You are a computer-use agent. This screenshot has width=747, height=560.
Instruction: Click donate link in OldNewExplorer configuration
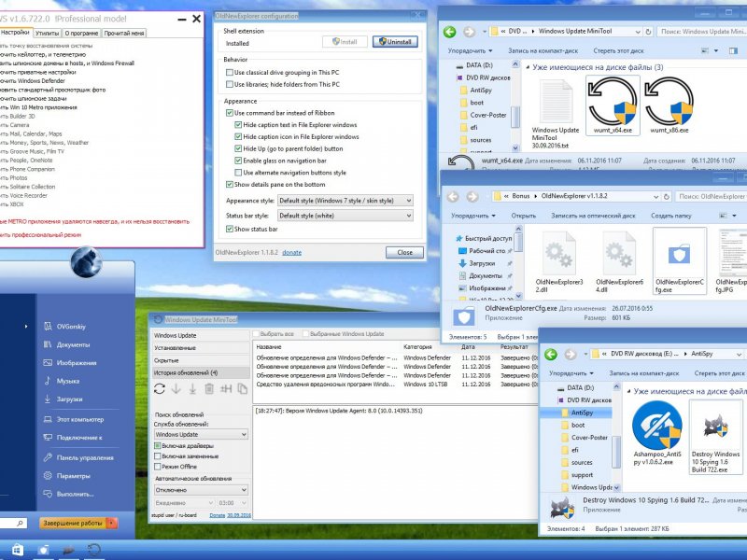(291, 252)
